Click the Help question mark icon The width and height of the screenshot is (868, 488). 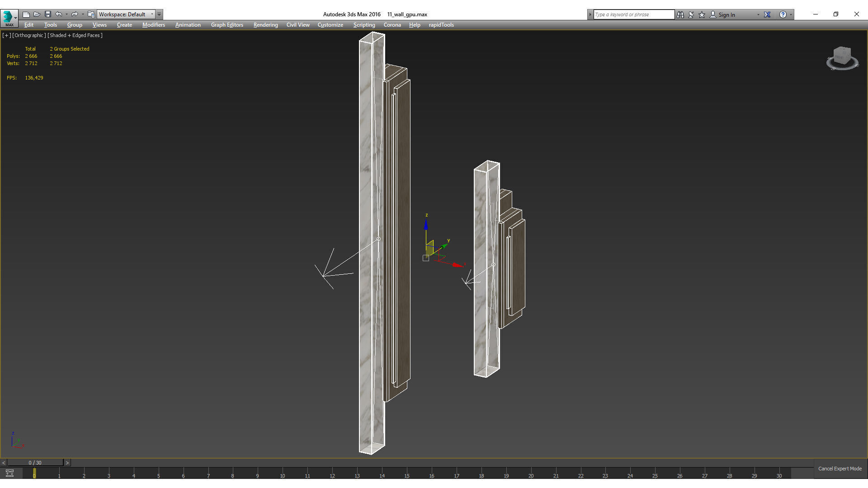pyautogui.click(x=783, y=14)
